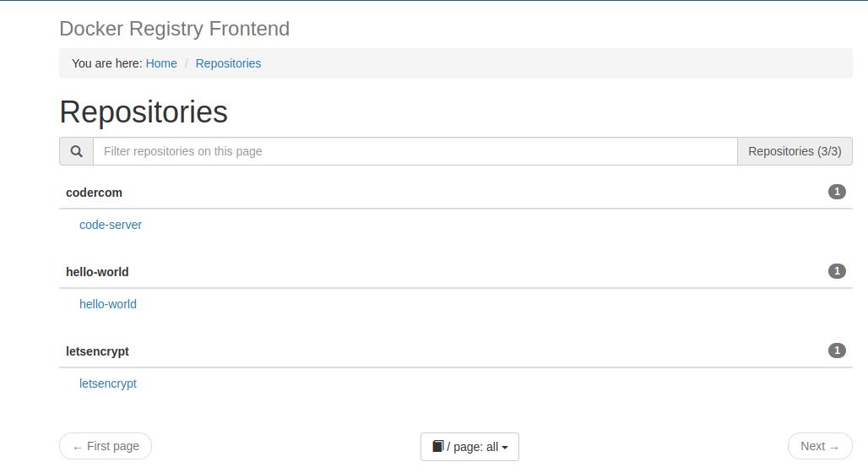
Task: Open the per page dropdown caret
Action: [x=505, y=448]
